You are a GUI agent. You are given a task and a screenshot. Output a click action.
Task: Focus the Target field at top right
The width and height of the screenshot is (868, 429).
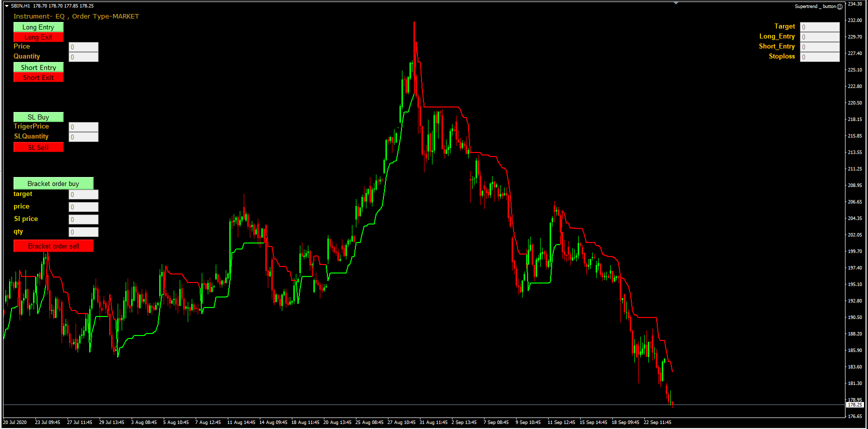click(x=820, y=27)
